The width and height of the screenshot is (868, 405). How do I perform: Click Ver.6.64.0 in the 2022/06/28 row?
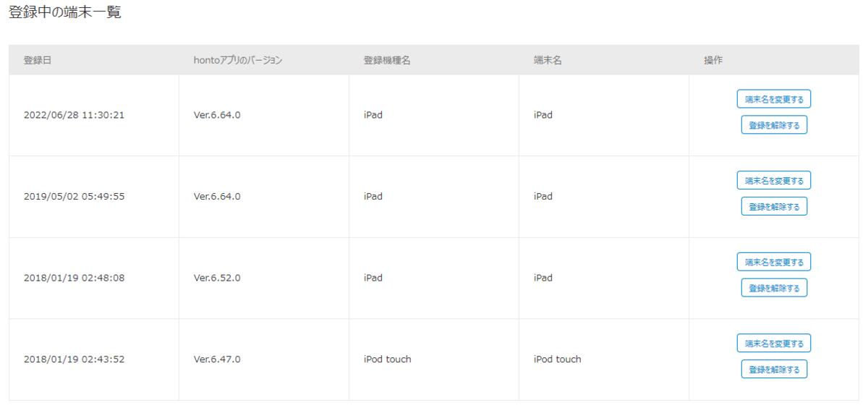[x=217, y=115]
